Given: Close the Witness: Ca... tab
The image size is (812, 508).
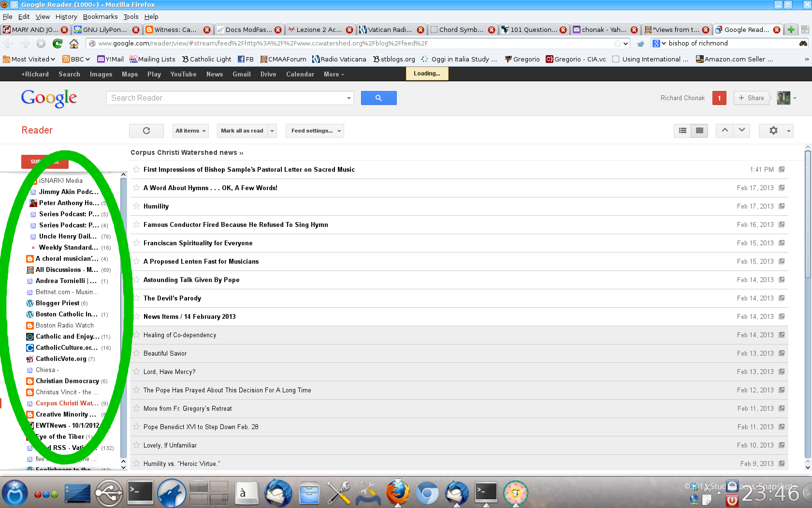Looking at the screenshot, I should click(x=207, y=30).
